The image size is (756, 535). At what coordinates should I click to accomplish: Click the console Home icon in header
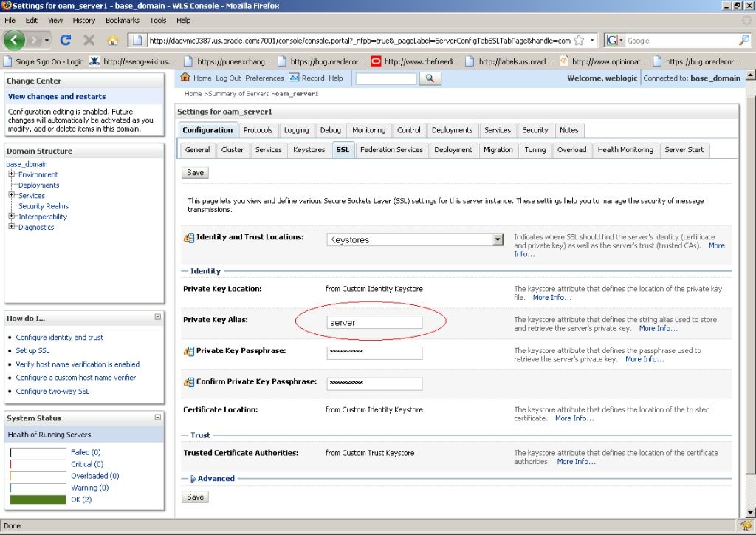point(185,78)
